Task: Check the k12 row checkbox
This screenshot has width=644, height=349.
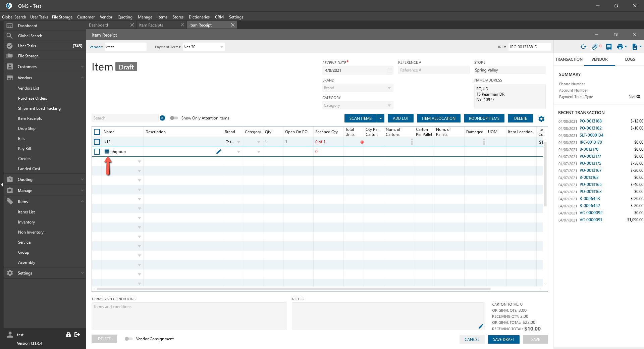Action: (97, 142)
